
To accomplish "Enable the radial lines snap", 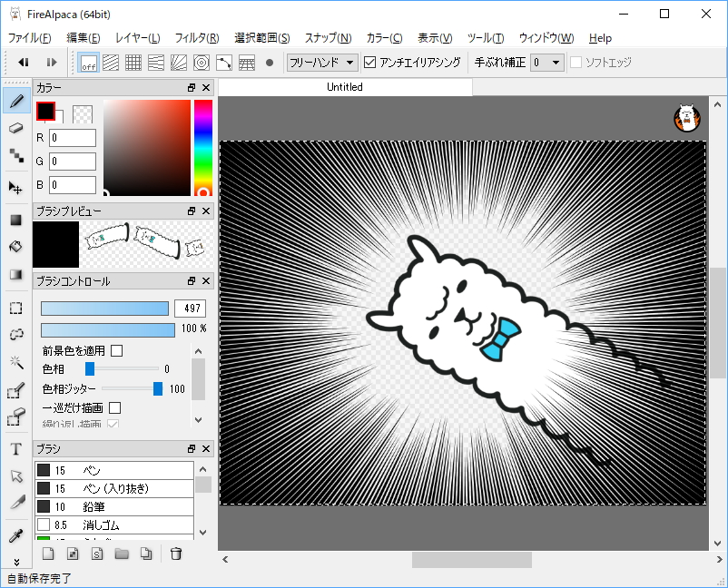I will click(x=179, y=63).
